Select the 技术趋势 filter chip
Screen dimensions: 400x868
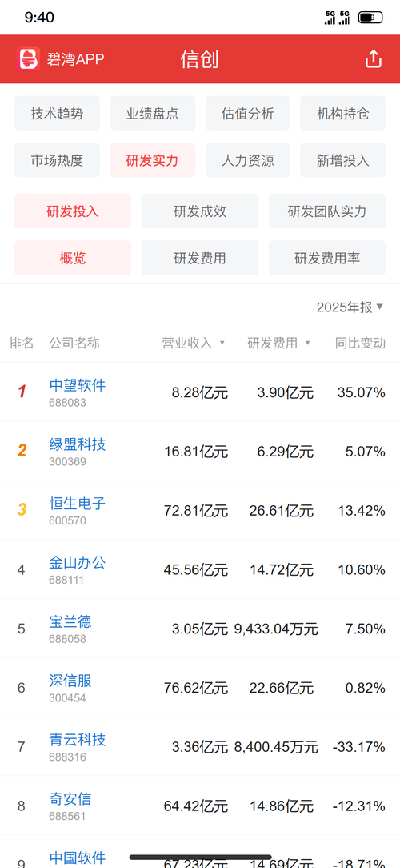click(x=57, y=114)
